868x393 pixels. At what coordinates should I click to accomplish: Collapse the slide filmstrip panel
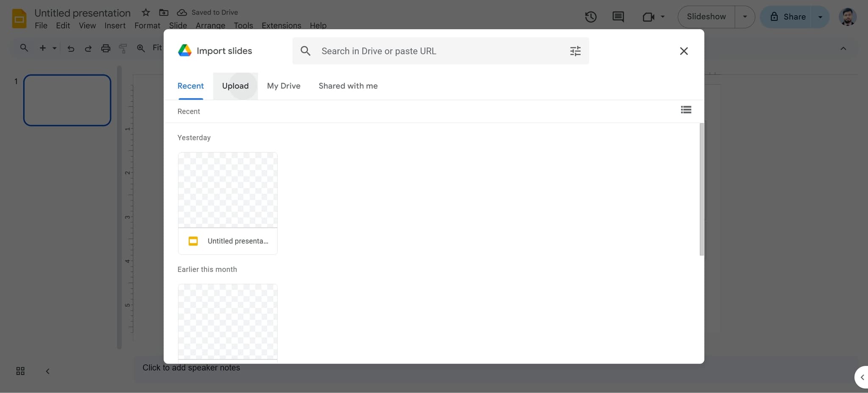pyautogui.click(x=47, y=371)
